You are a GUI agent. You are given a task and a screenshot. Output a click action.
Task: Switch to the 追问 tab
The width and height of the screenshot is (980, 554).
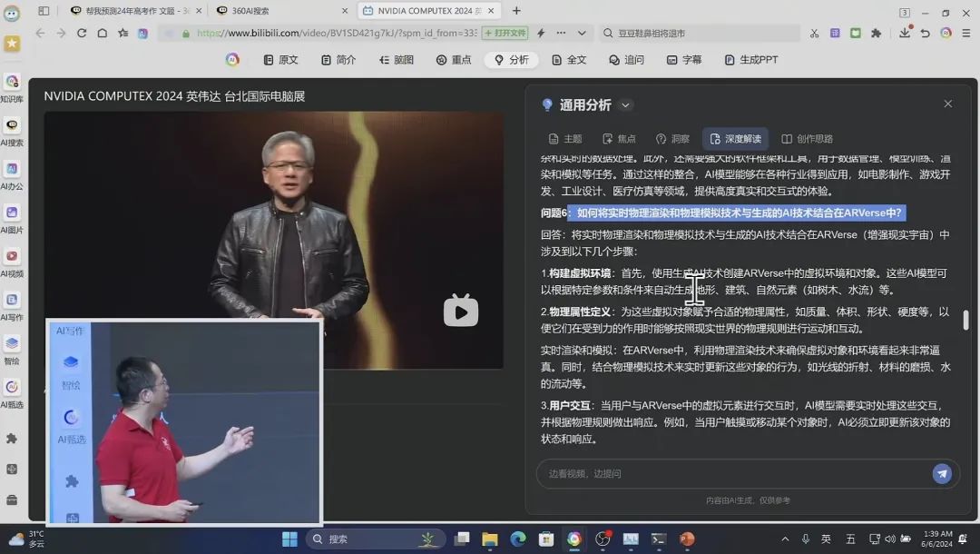pos(626,60)
